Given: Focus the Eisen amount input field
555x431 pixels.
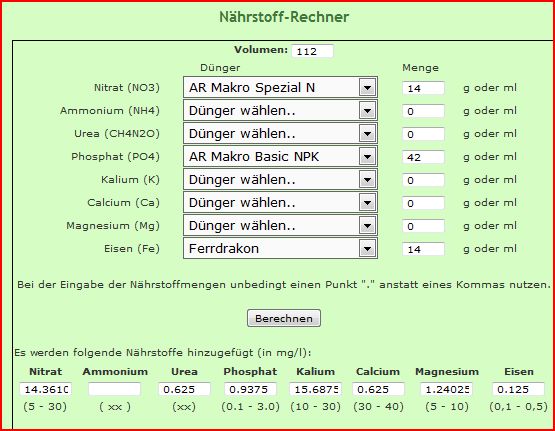Looking at the screenshot, I should [423, 249].
